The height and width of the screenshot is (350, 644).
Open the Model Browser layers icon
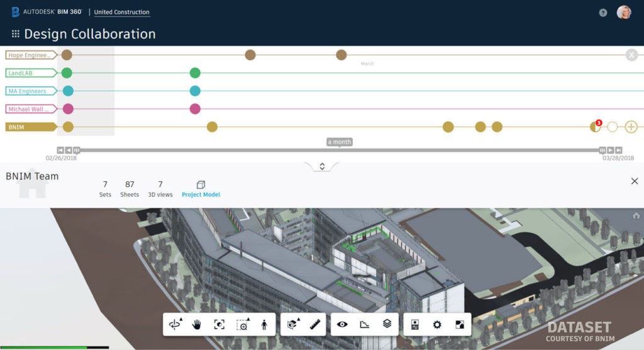click(387, 324)
